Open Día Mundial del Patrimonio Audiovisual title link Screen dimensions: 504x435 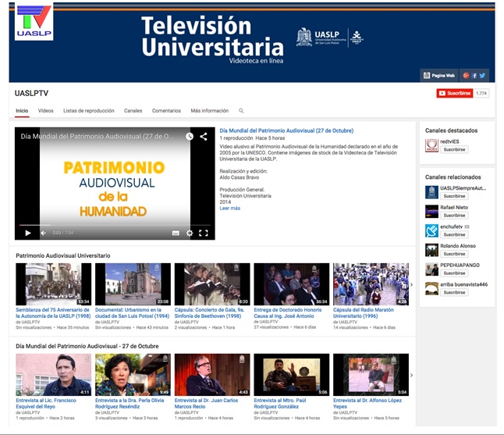[286, 130]
